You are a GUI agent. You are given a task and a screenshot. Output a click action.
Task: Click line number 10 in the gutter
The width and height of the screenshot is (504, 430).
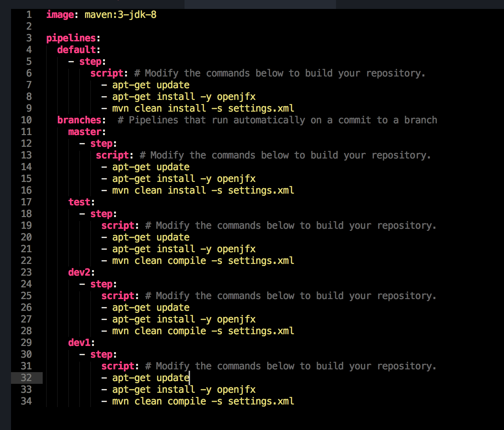[27, 120]
